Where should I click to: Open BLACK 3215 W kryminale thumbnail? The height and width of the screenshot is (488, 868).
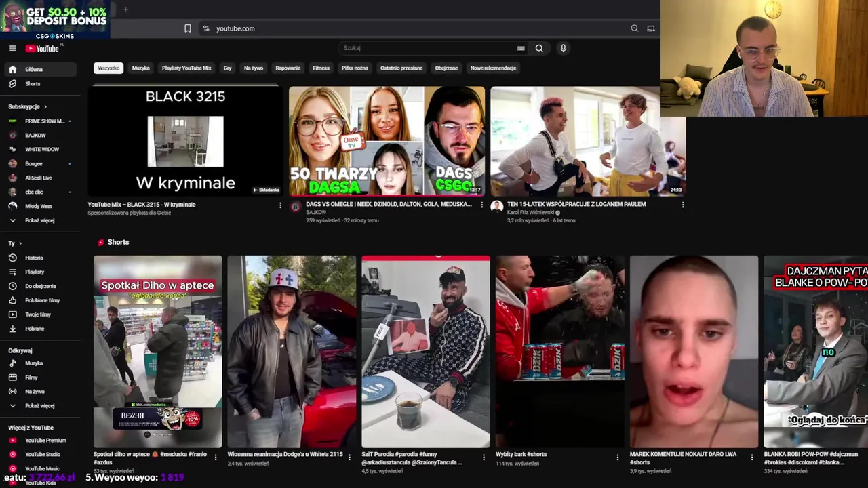tap(185, 141)
